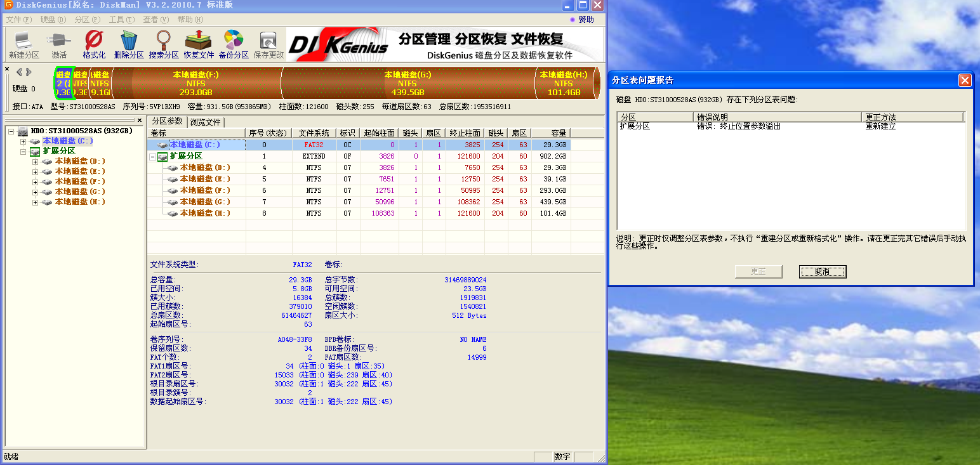
Task: Collapse 扩展分区 row in partition table
Action: [153, 157]
